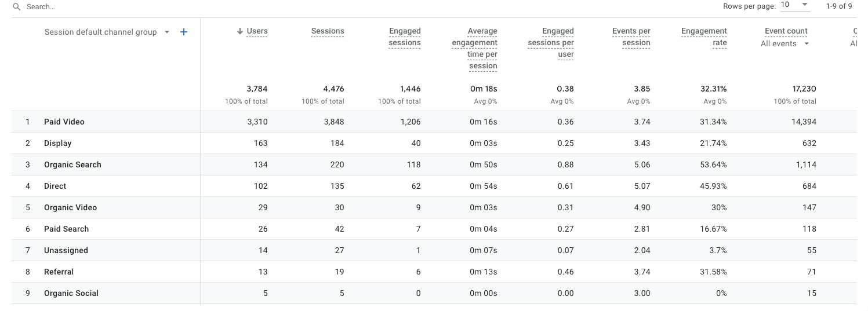Click the search magnifier icon
This screenshot has height=311, width=868.
click(x=17, y=7)
